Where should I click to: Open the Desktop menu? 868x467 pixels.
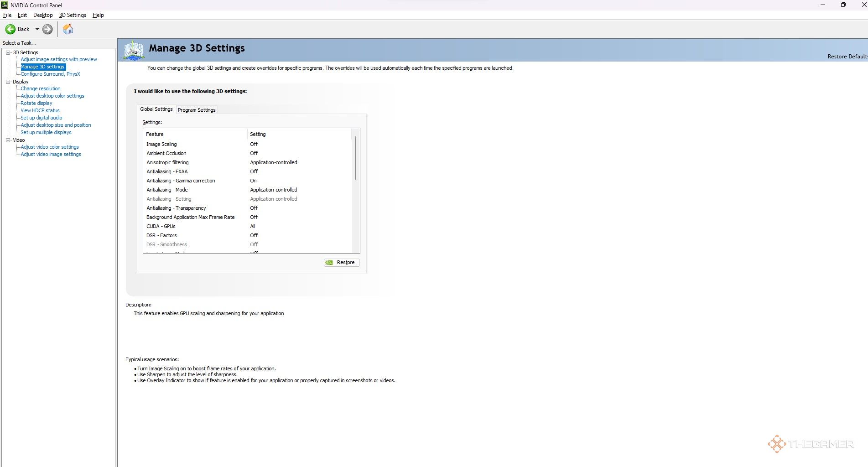(43, 15)
